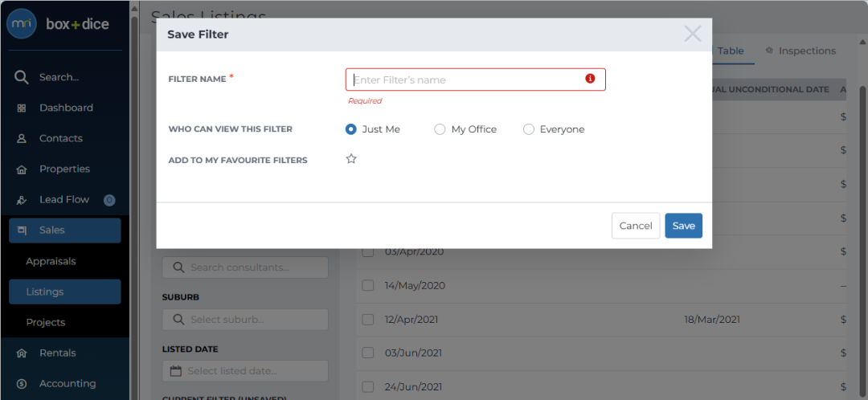Close the Save Filter dialog with X

pos(693,34)
